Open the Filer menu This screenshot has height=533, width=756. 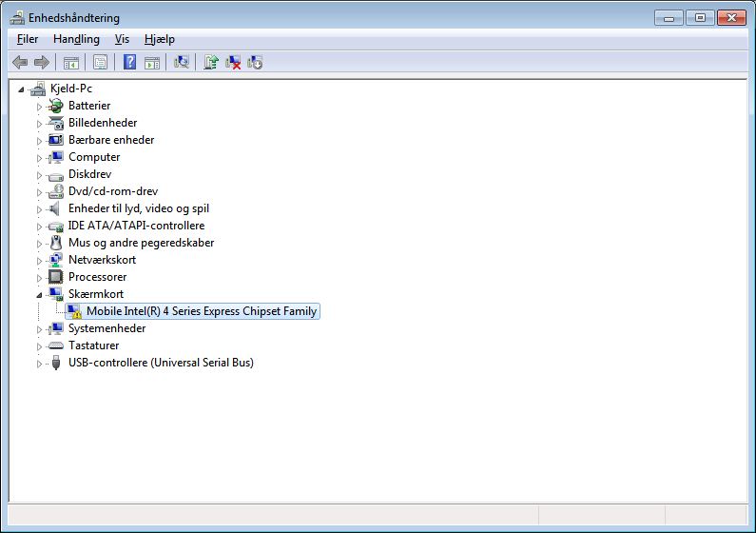[x=28, y=39]
